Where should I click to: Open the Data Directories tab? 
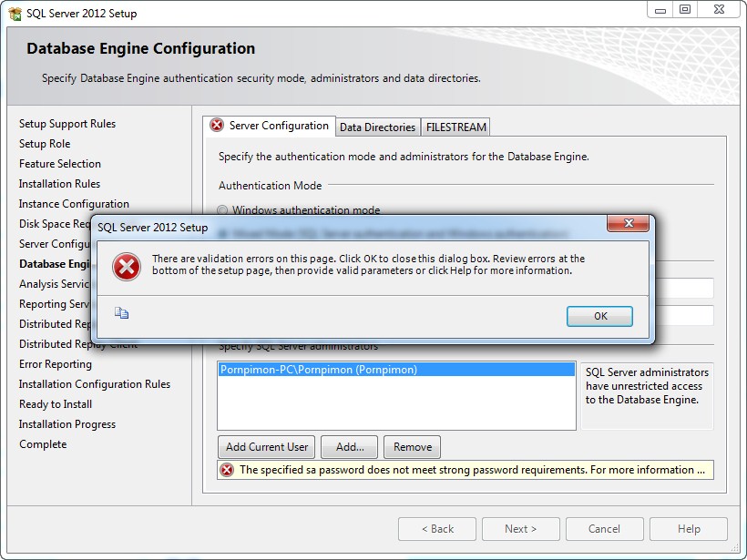377,127
